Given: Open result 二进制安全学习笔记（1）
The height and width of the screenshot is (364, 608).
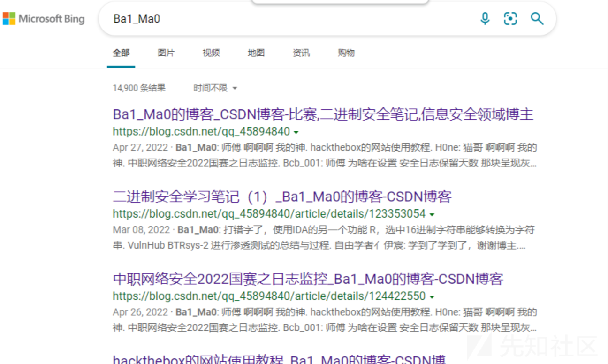Looking at the screenshot, I should pos(282,197).
